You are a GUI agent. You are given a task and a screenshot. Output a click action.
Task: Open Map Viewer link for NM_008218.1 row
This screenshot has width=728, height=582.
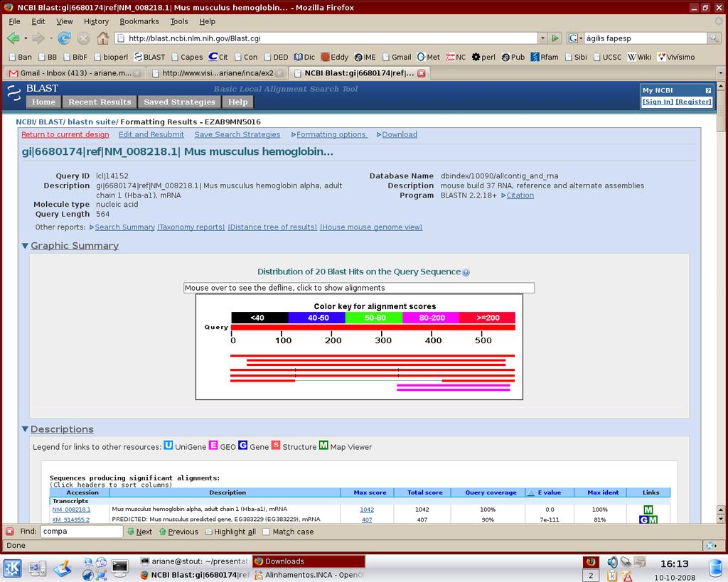click(x=648, y=510)
